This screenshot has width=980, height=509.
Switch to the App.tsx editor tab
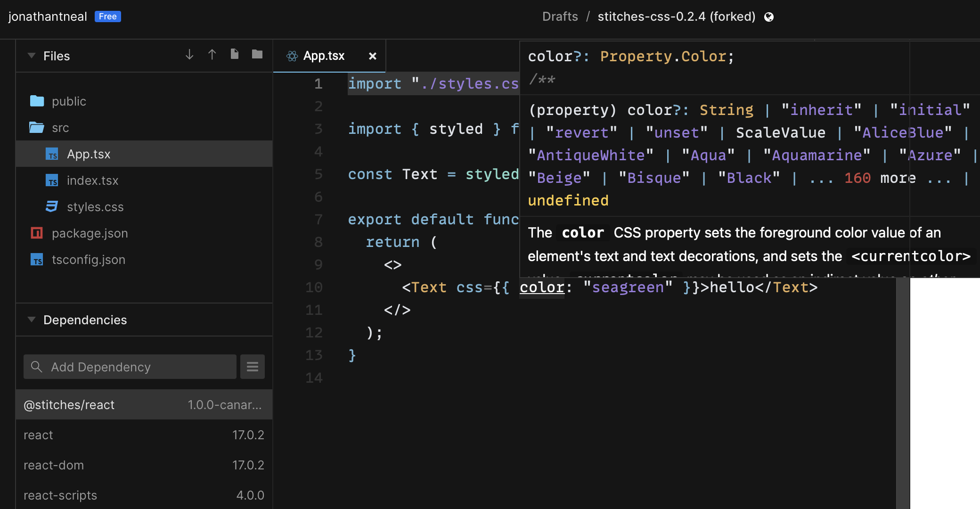click(x=323, y=55)
